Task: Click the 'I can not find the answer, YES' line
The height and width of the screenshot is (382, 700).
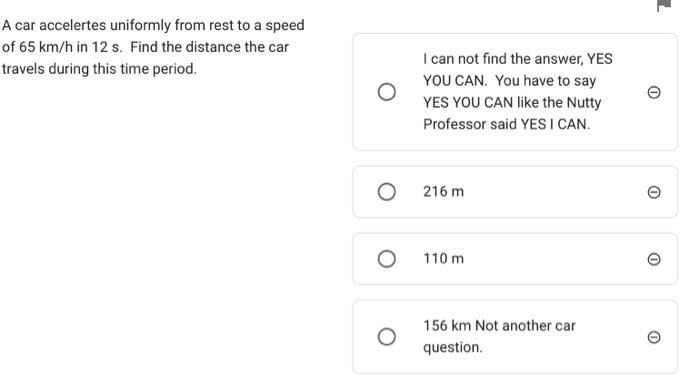Action: point(518,59)
